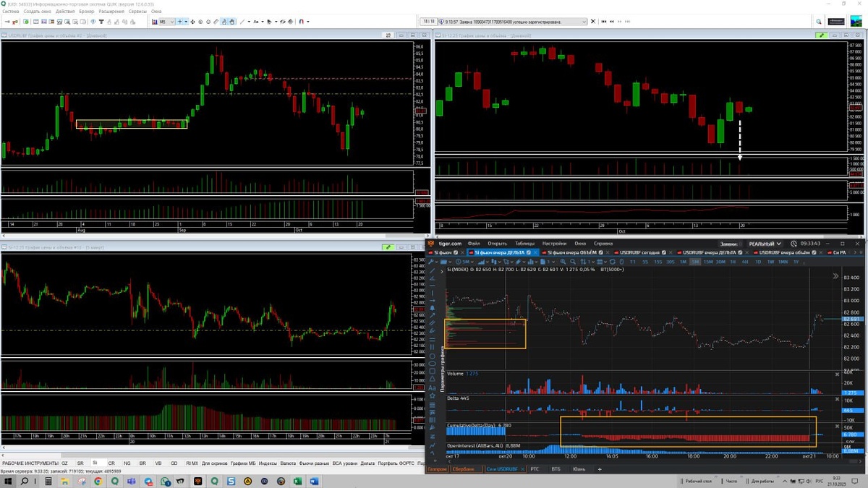
Task: Open the Таблицы menu in tiger.com window
Action: tap(524, 244)
